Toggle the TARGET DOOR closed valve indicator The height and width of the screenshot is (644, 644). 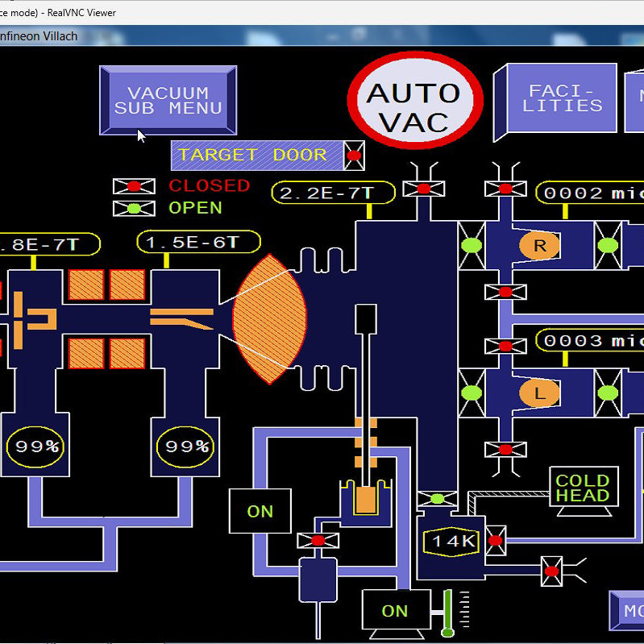(354, 156)
